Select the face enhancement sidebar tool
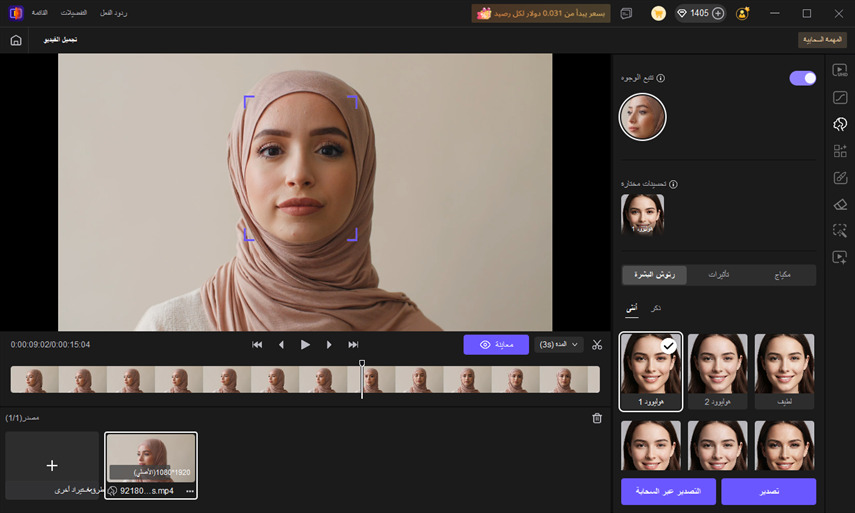Image resolution: width=855 pixels, height=513 pixels. [x=840, y=124]
